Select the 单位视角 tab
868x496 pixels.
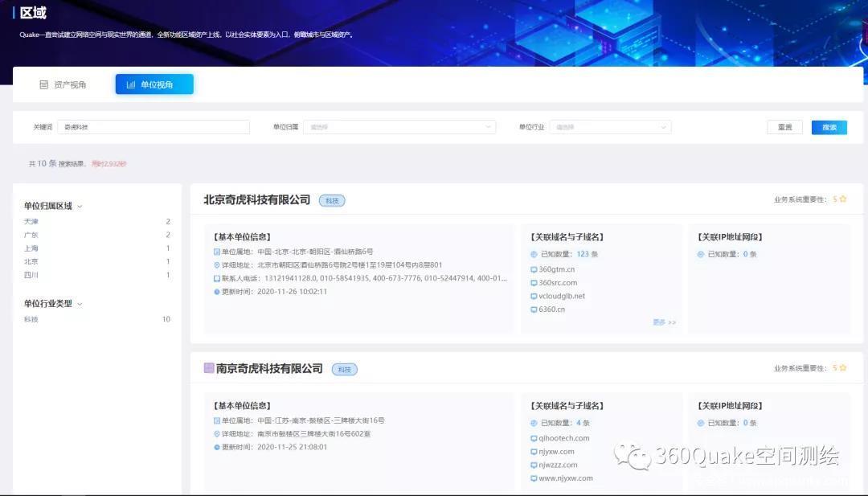[x=154, y=84]
